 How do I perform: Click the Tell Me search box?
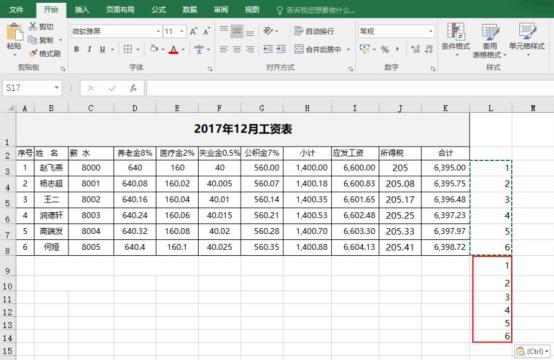(x=316, y=10)
